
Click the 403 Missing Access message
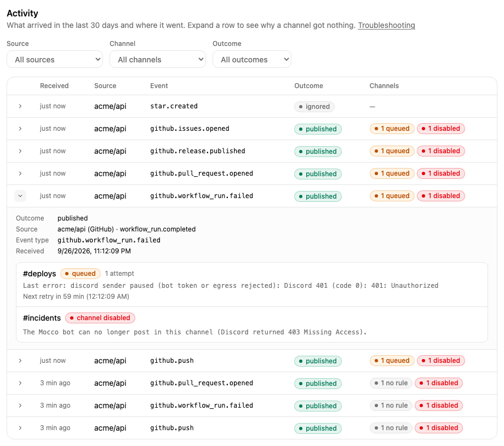195,332
